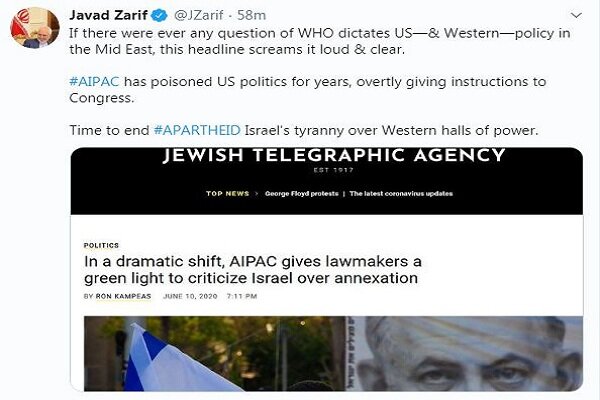
Task: Open Javad Zarif's profile avatar
Action: tap(35, 28)
